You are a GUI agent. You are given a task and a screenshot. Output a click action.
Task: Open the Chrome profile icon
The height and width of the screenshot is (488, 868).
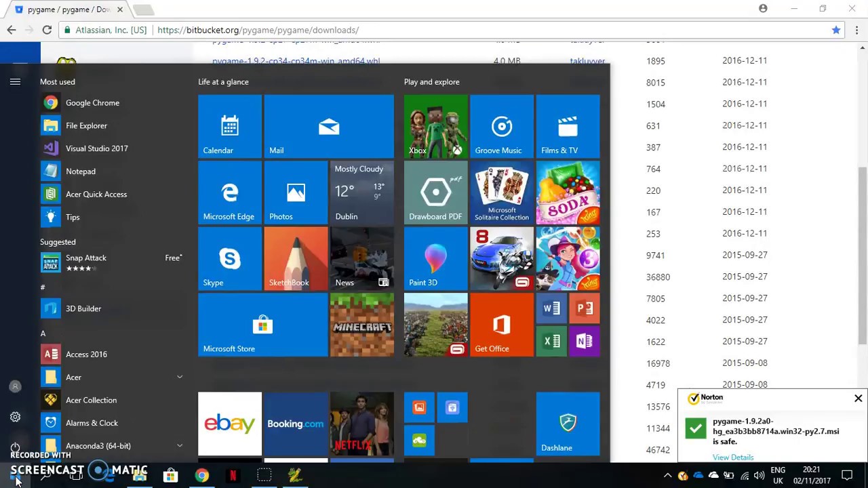click(x=763, y=9)
